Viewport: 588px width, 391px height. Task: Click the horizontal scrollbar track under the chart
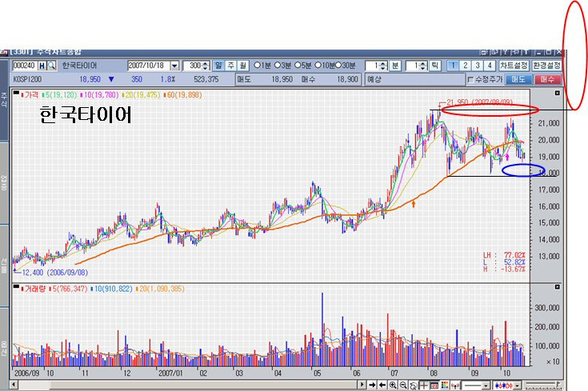pyautogui.click(x=186, y=385)
